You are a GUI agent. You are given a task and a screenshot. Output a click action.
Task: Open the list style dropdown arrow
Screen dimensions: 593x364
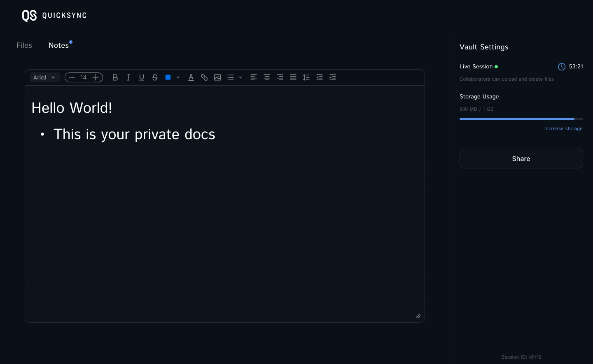[240, 77]
